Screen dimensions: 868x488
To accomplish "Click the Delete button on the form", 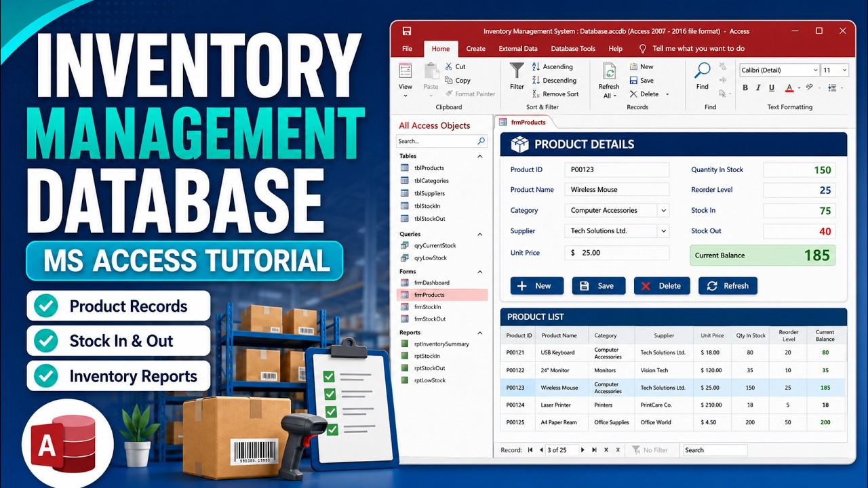I will 662,286.
